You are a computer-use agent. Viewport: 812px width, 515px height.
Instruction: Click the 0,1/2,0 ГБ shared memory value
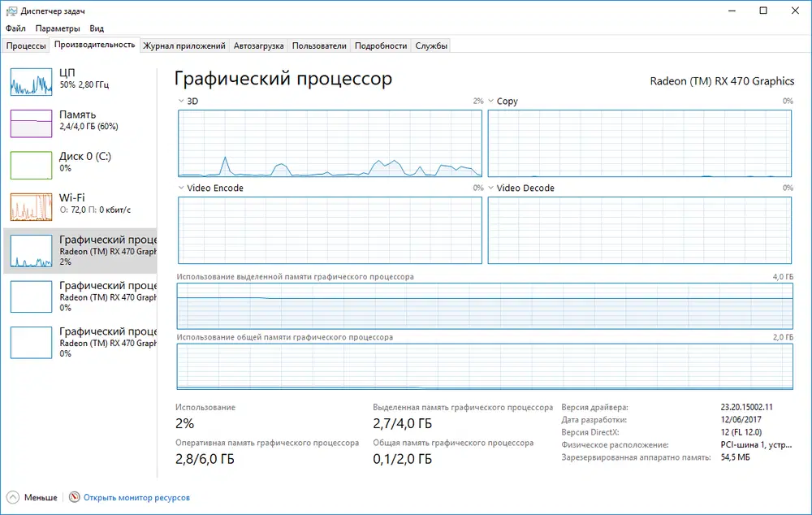pos(403,459)
